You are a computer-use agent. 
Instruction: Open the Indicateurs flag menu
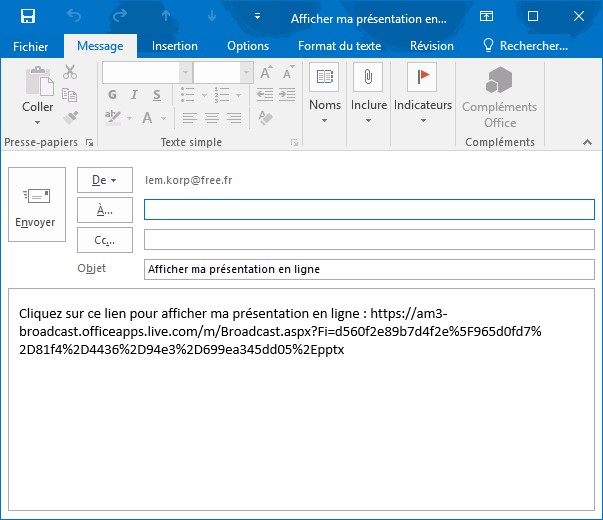(x=422, y=94)
